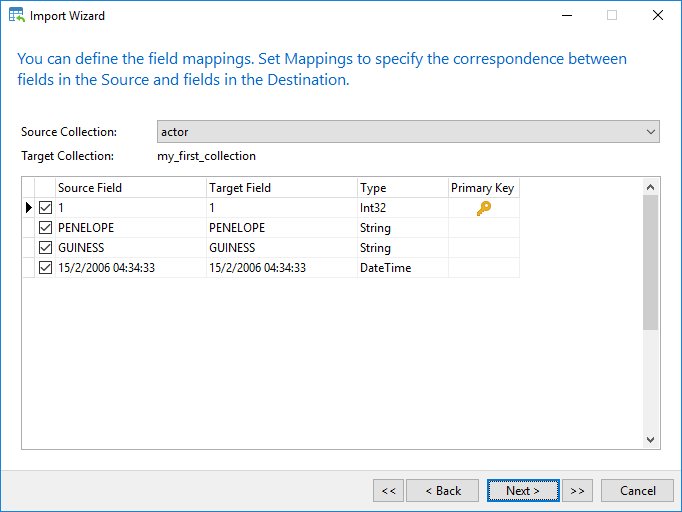Click the Next > button

point(523,491)
